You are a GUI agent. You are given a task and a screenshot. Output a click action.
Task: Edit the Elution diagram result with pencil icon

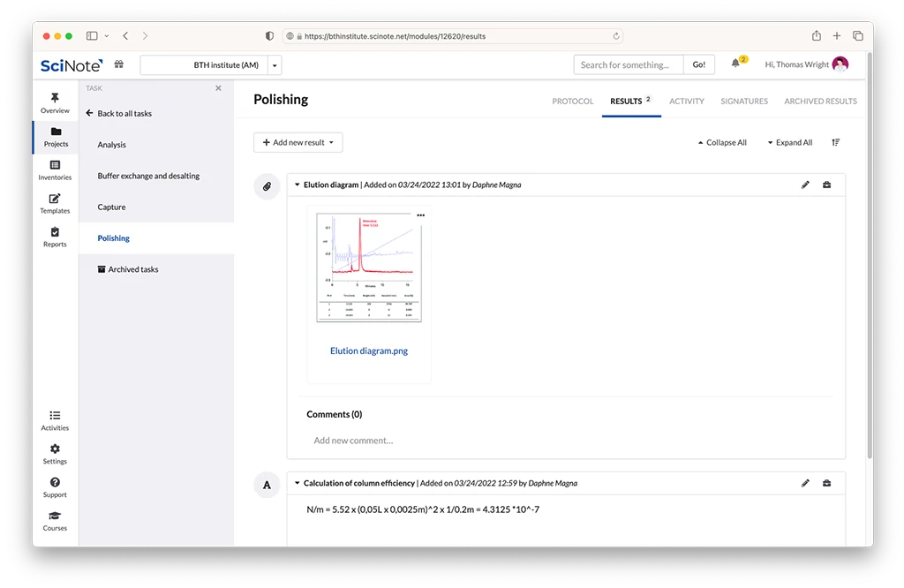coord(805,185)
